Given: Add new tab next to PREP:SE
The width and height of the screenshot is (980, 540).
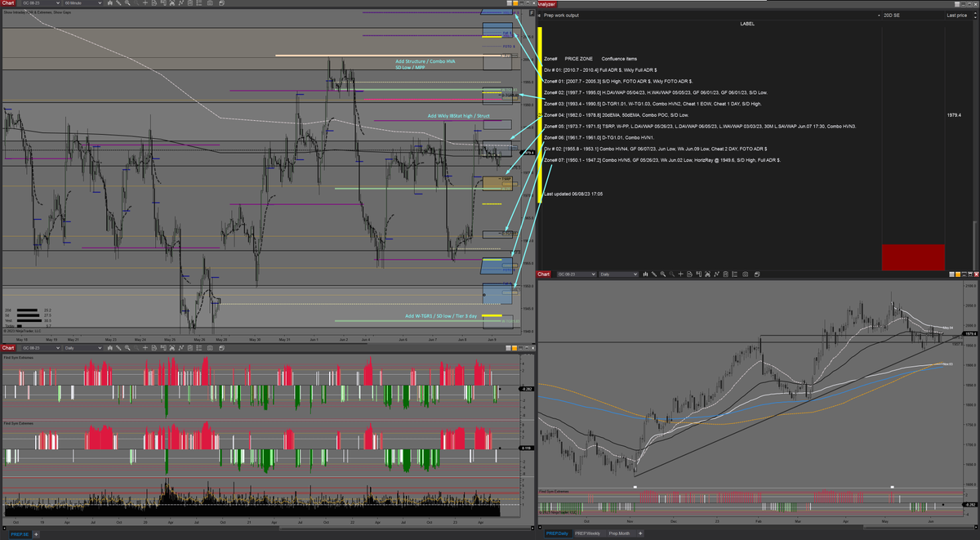Looking at the screenshot, I should click(36, 534).
